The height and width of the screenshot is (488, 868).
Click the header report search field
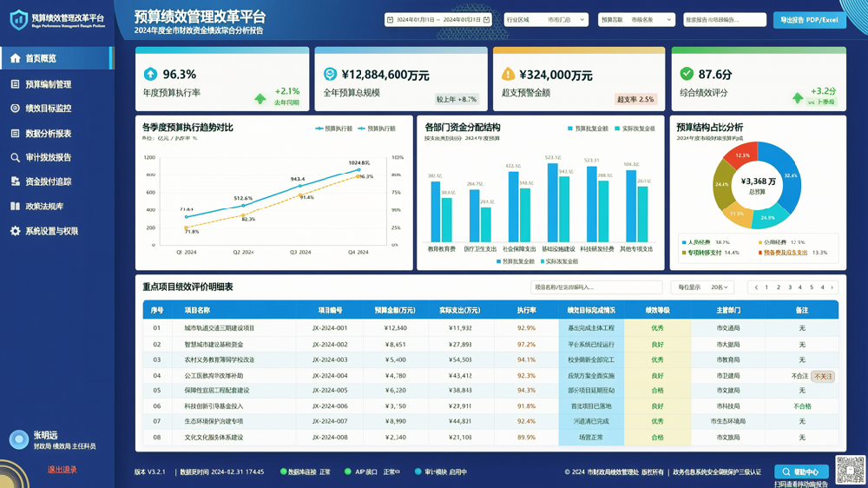pos(725,20)
